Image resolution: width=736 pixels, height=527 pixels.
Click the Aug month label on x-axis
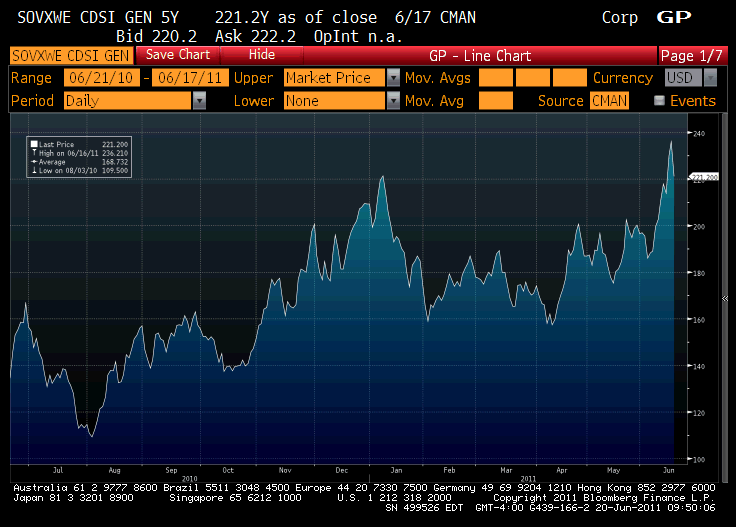coord(115,470)
